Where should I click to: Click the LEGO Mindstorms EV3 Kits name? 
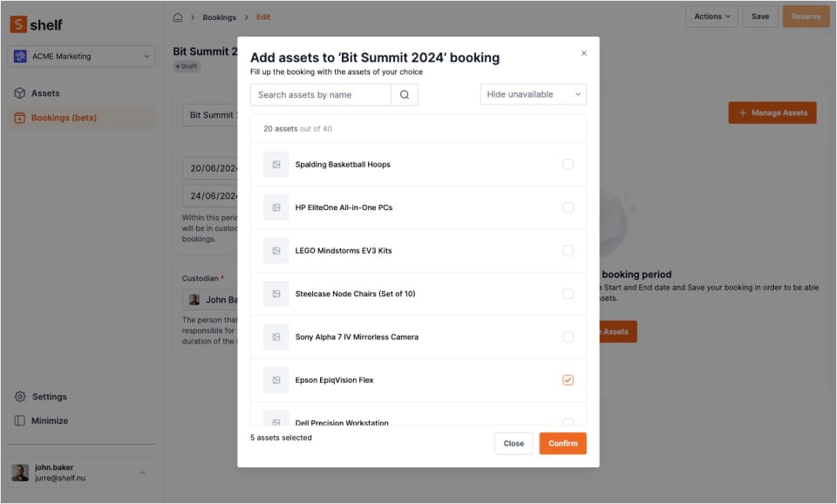pos(344,250)
